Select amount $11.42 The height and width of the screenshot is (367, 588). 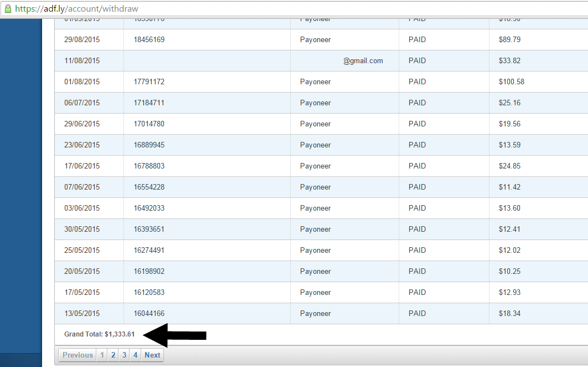tap(509, 187)
